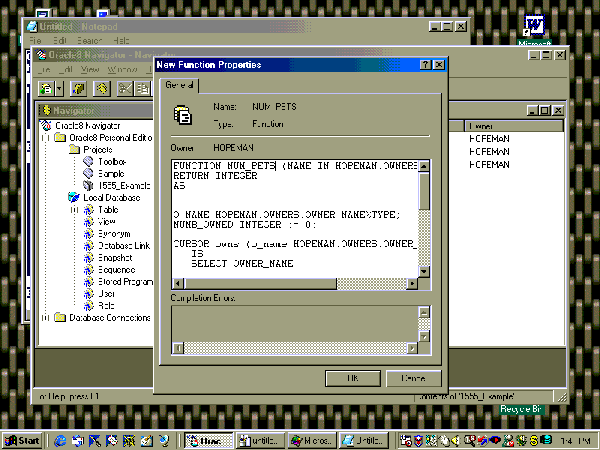The image size is (600, 450).
Task: Click the code editor horizontal scroll right arrow
Action: click(x=412, y=284)
